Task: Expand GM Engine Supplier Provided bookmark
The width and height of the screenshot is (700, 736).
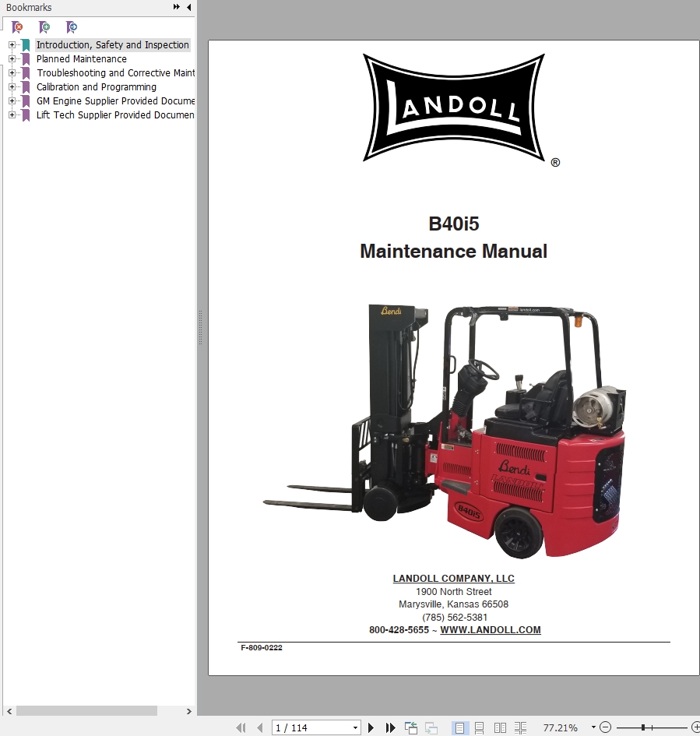Action: coord(12,101)
